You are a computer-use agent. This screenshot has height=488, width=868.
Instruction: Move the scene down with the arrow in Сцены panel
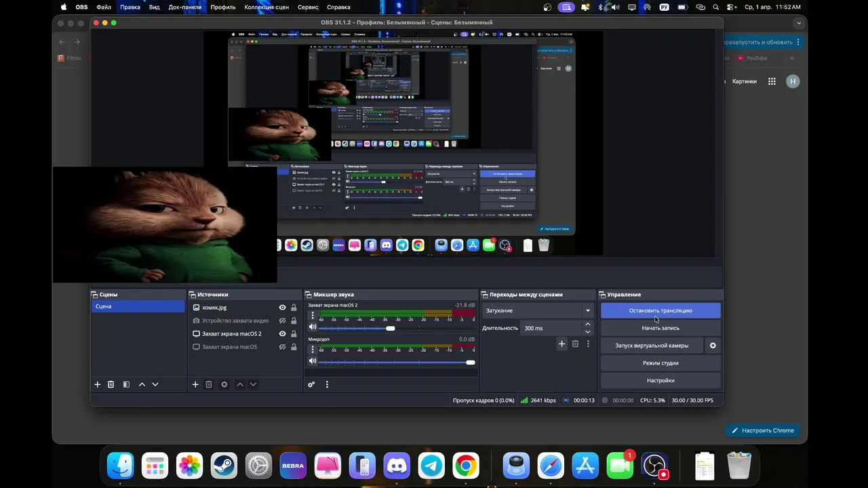pyautogui.click(x=155, y=384)
